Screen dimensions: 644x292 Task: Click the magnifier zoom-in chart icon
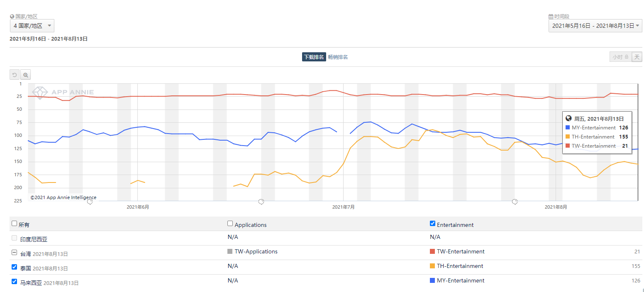25,75
